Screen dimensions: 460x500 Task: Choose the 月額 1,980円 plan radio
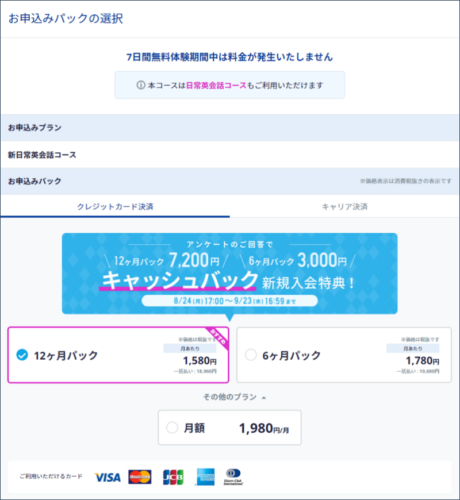tap(172, 427)
